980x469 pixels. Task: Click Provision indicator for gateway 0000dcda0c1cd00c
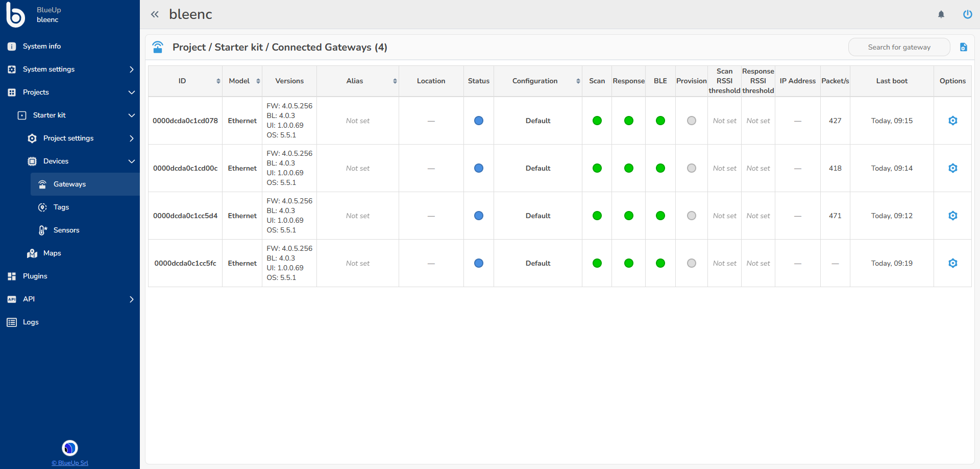pyautogui.click(x=691, y=168)
